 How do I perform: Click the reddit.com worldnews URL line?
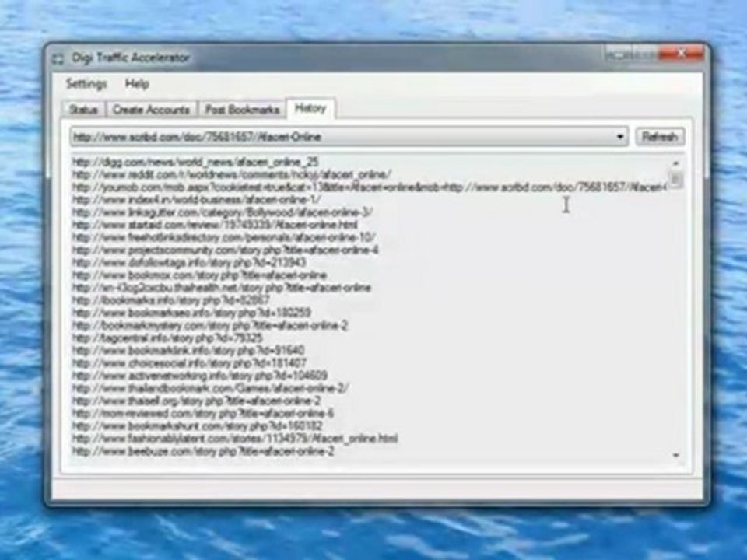click(232, 174)
